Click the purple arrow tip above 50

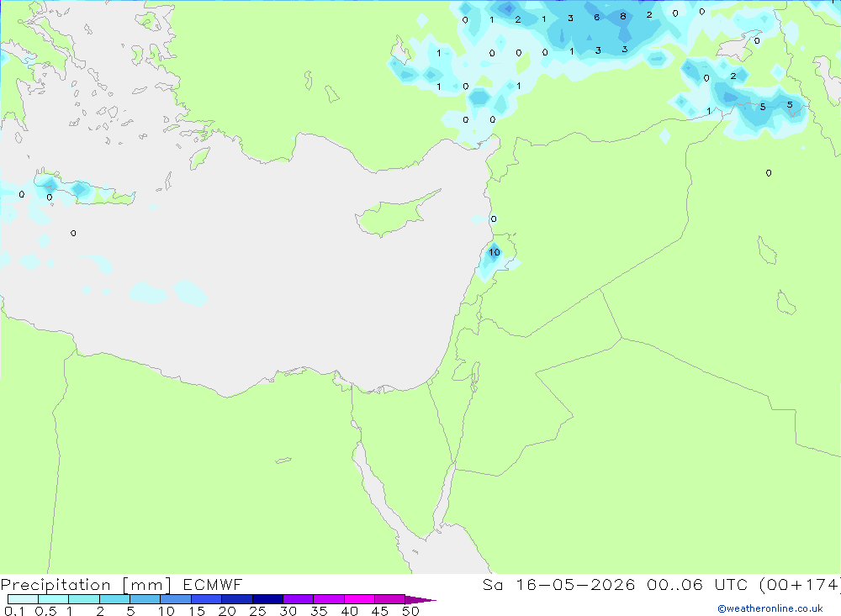click(420, 599)
